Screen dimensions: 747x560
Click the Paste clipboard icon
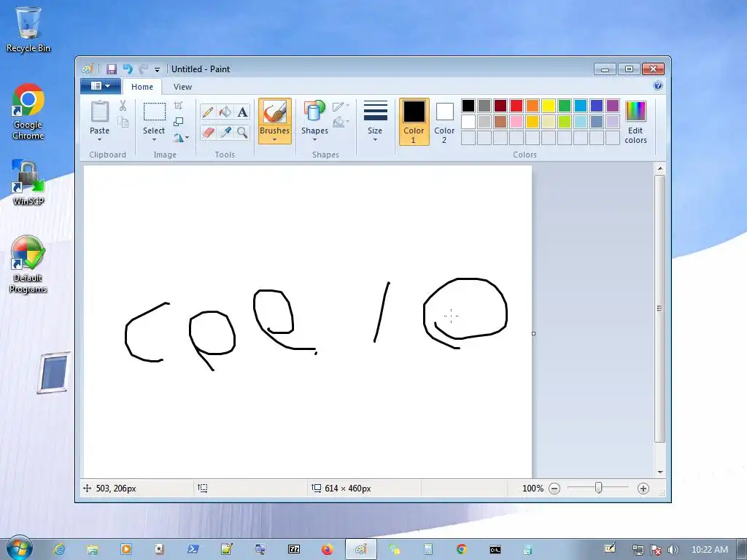[x=99, y=112]
